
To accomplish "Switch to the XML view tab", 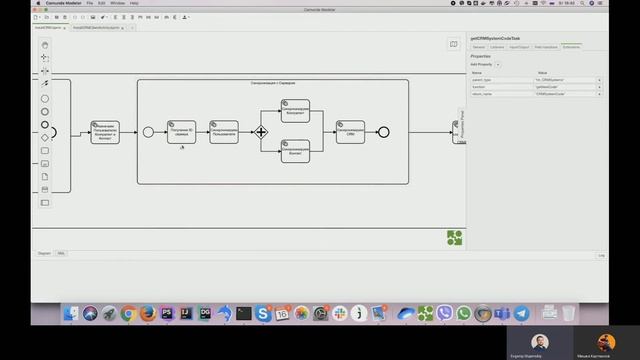I will 61,253.
